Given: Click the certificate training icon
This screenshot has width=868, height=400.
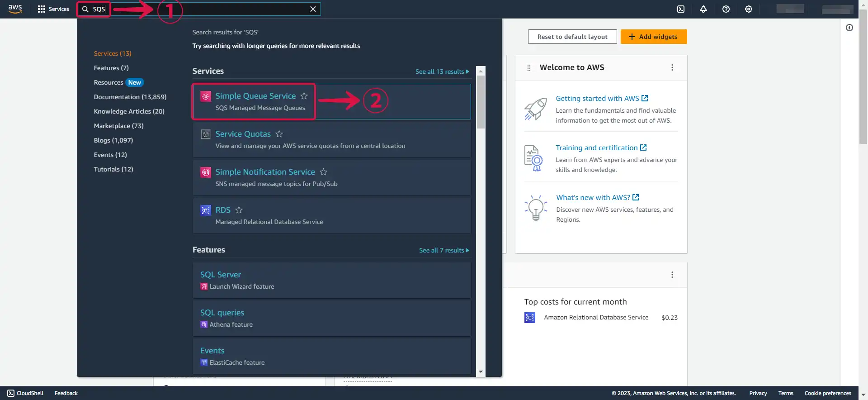Looking at the screenshot, I should click(533, 158).
